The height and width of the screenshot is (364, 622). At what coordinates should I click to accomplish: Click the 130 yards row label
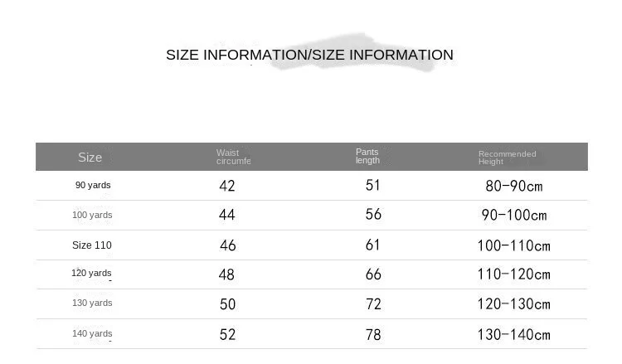pos(92,303)
